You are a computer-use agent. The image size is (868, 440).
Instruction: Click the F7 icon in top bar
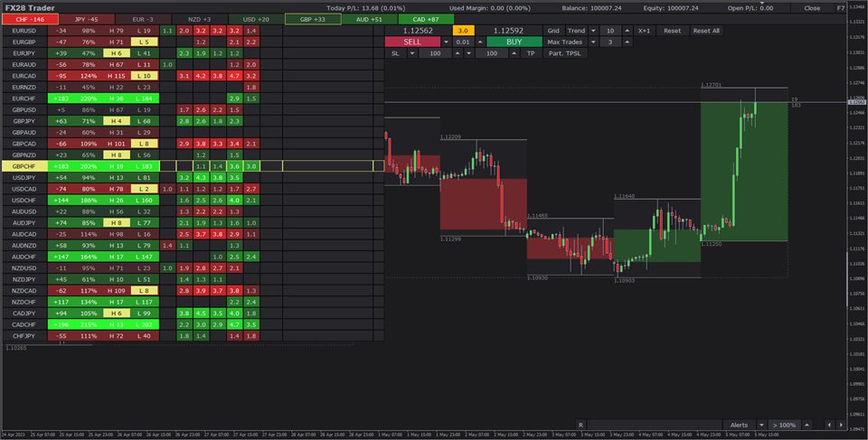(x=841, y=7)
